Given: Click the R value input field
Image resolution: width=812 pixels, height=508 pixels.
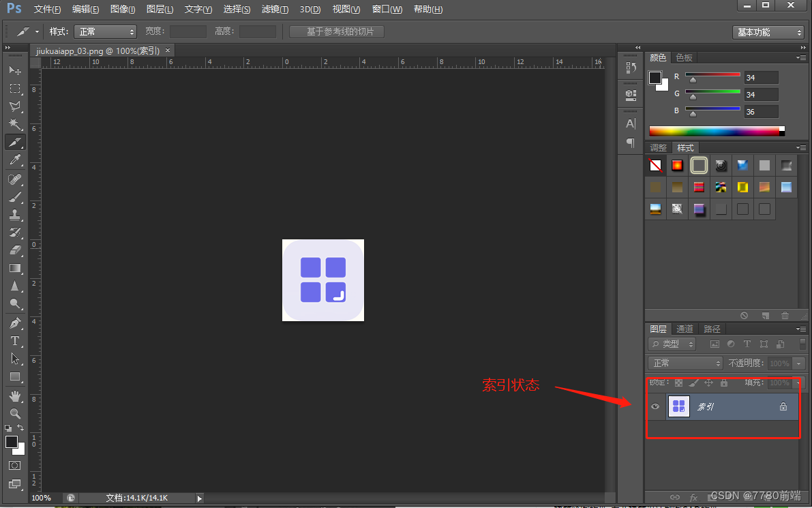Looking at the screenshot, I should click(762, 78).
